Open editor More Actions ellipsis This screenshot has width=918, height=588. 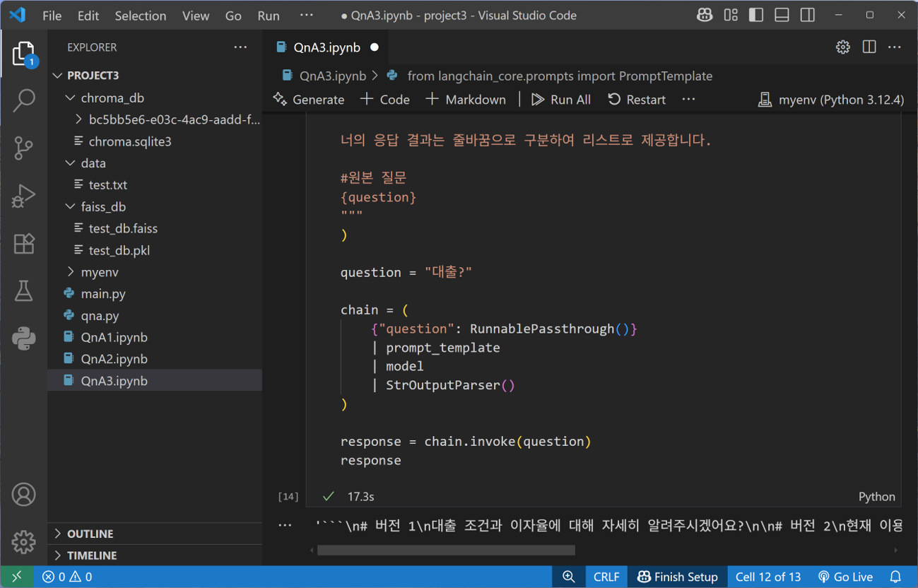coord(895,47)
